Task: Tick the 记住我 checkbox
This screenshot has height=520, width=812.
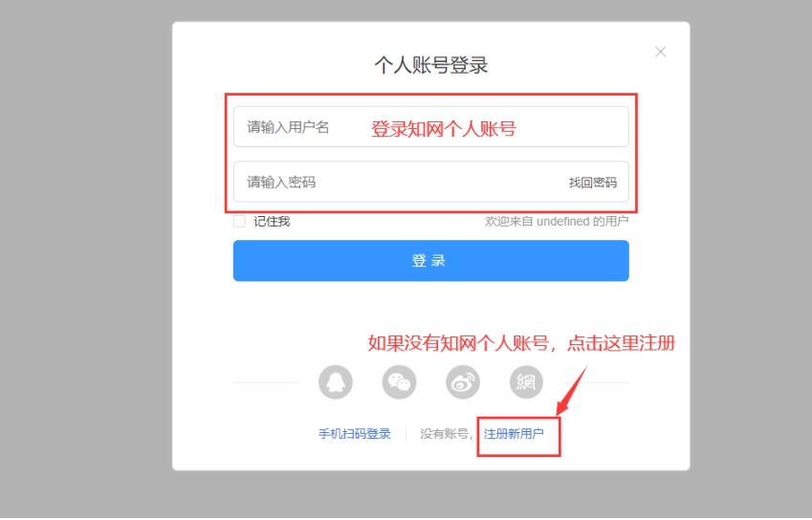Action: click(x=239, y=222)
